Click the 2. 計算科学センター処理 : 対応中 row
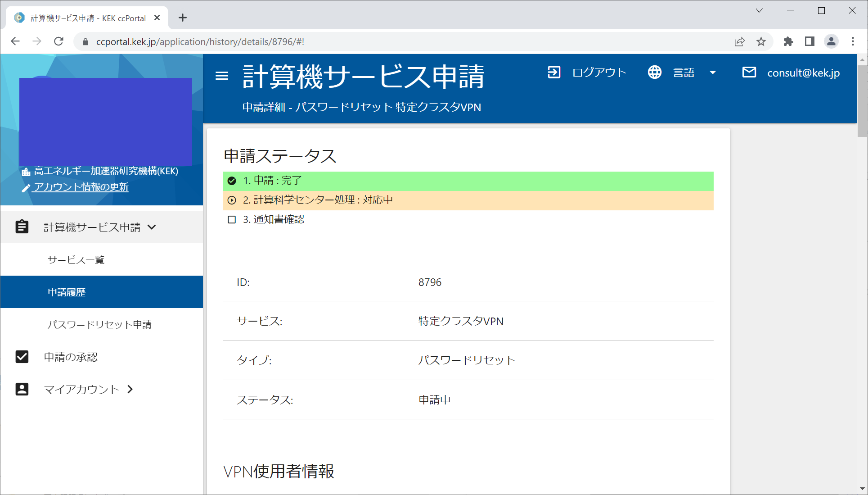Image resolution: width=868 pixels, height=495 pixels. [468, 200]
